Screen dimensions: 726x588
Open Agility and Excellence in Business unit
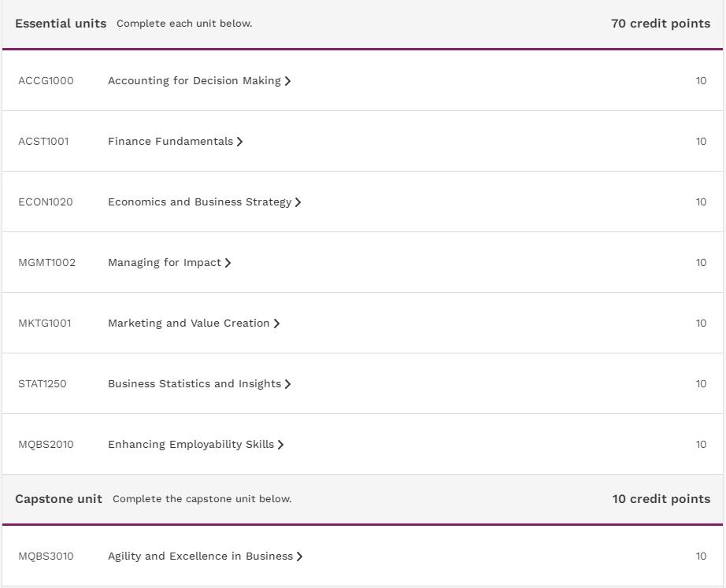pyautogui.click(x=200, y=556)
